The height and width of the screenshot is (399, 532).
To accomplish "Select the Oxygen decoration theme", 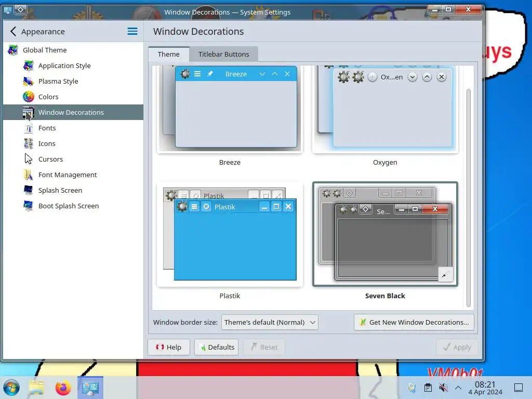I will (385, 109).
